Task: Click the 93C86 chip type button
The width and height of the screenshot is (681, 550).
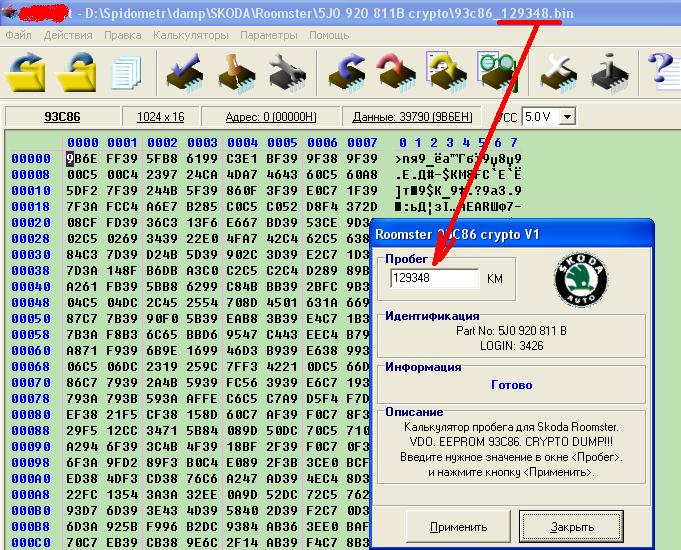Action: [62, 116]
